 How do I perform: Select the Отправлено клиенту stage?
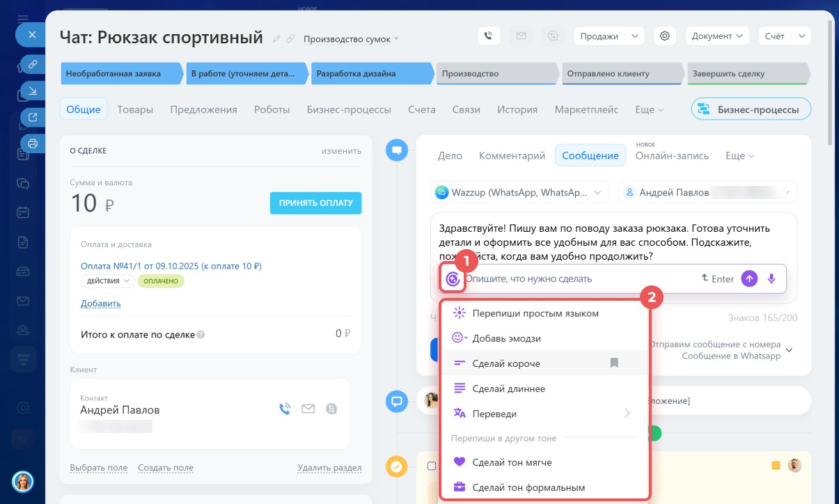click(623, 73)
